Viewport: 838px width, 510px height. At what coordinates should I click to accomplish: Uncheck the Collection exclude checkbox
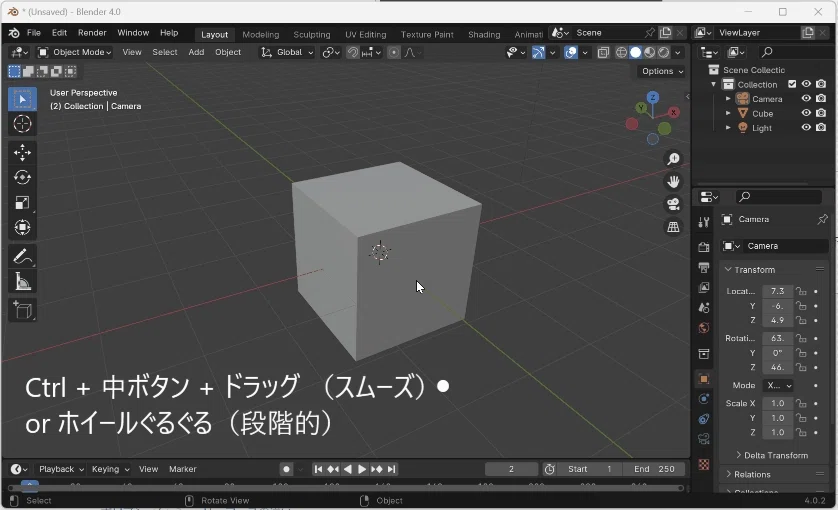792,84
